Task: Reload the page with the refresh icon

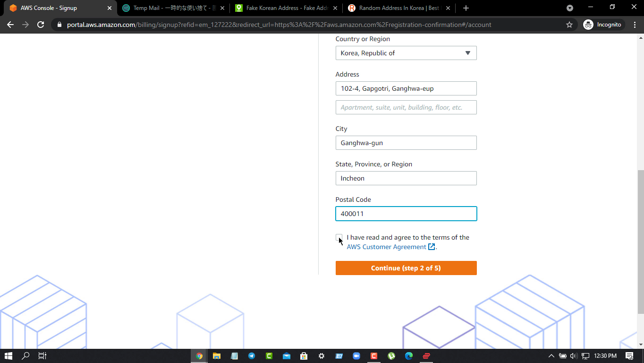Action: 41,25
